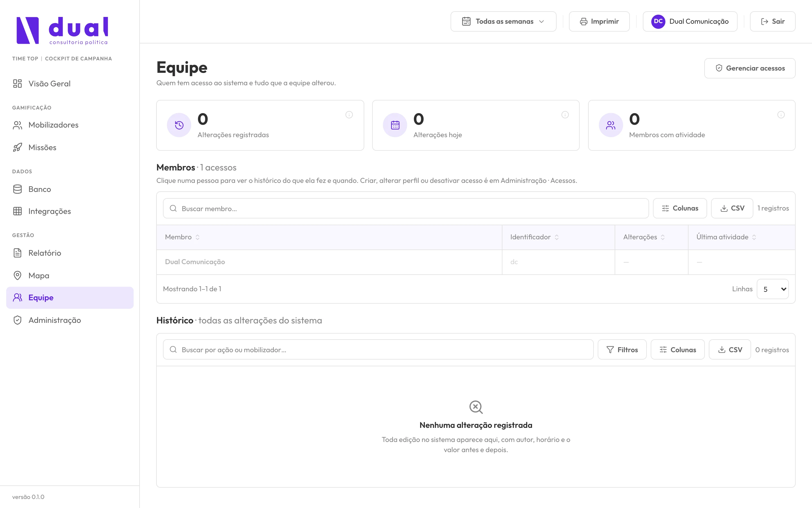
Task: Export Histórico as CSV
Action: 730,349
